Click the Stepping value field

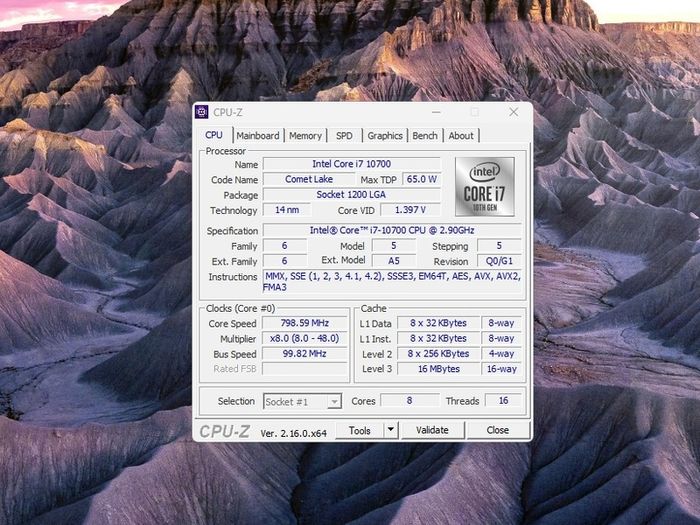tap(499, 246)
